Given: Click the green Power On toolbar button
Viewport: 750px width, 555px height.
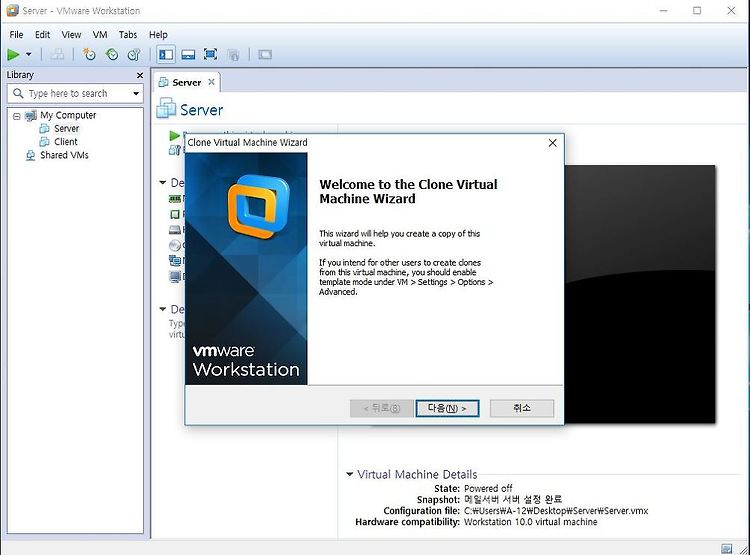Looking at the screenshot, I should tap(13, 55).
